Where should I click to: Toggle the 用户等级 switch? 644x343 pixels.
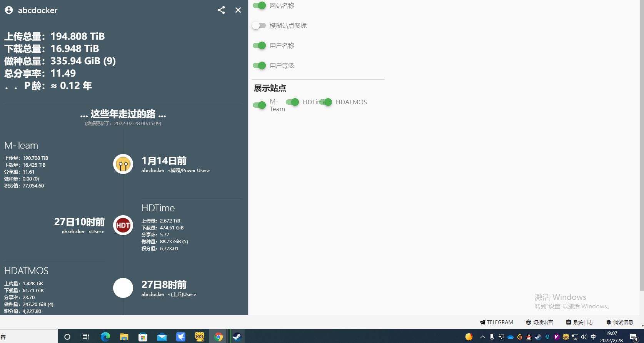259,65
